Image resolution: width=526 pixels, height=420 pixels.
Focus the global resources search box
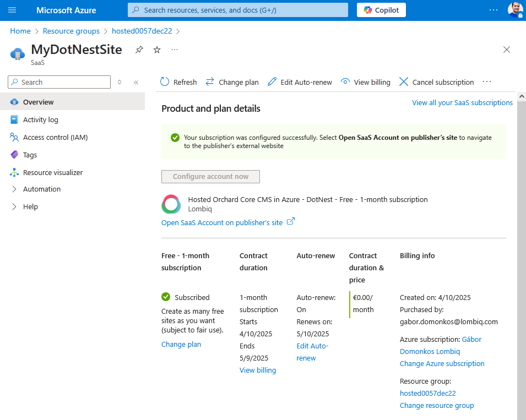tap(238, 10)
